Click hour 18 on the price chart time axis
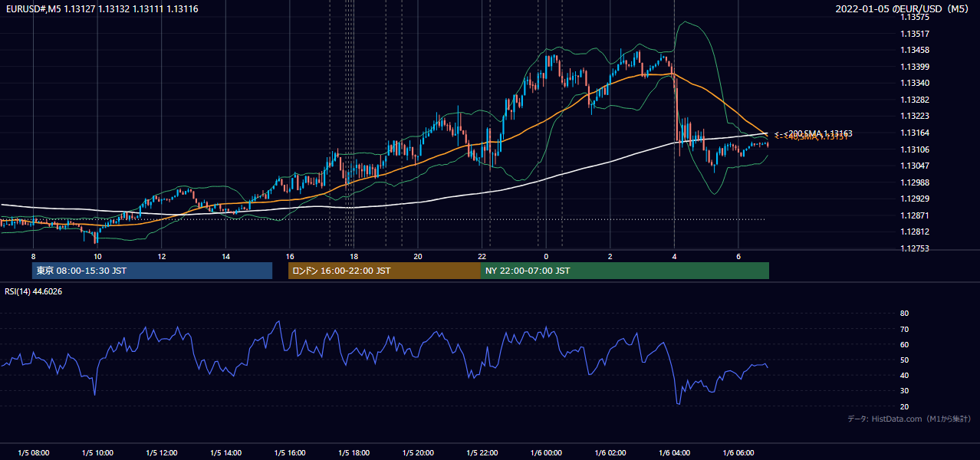The image size is (980, 460). [x=354, y=256]
